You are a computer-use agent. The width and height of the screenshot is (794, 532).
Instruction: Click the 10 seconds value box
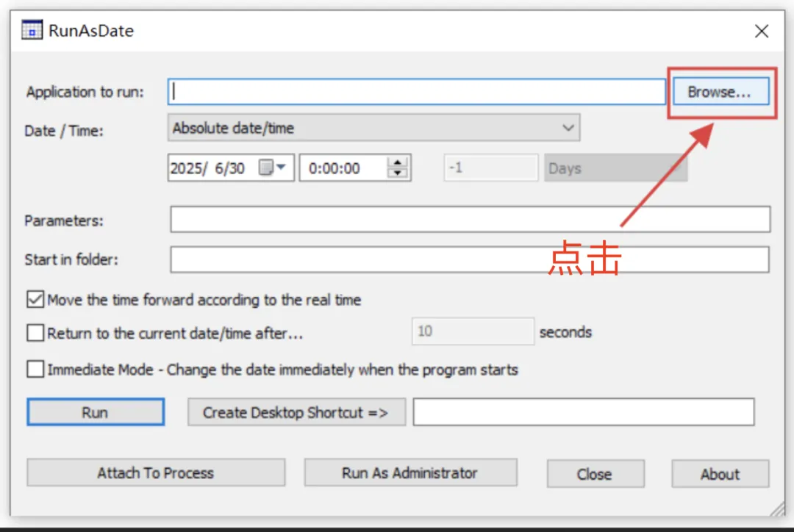tap(473, 331)
